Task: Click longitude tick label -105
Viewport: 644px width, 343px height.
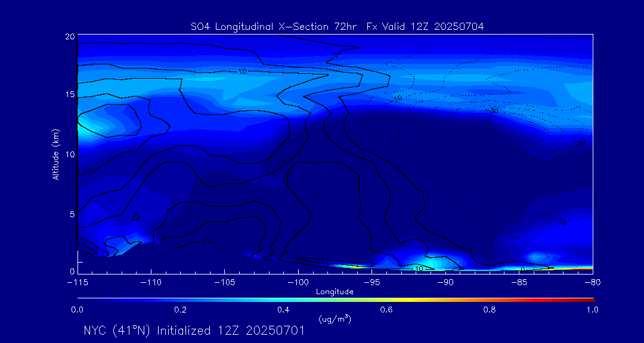Action: click(225, 283)
